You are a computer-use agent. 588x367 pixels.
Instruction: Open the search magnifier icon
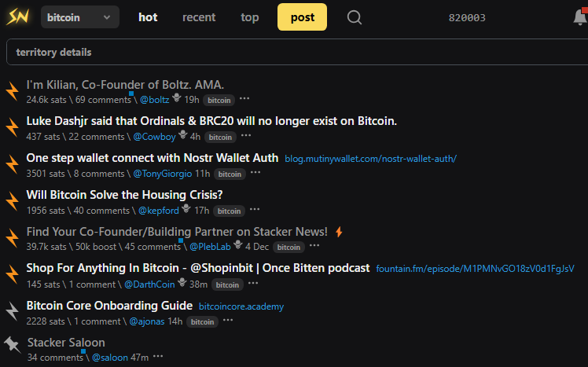[x=355, y=17]
